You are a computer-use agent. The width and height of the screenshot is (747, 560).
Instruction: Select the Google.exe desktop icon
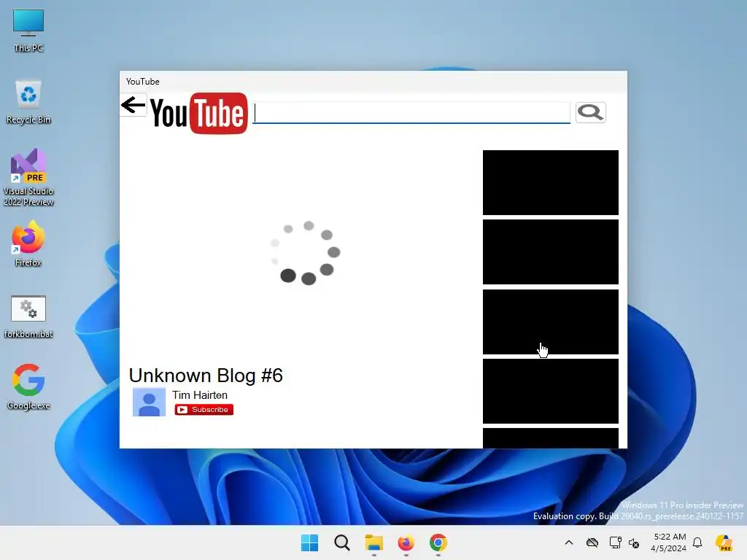pyautogui.click(x=28, y=386)
